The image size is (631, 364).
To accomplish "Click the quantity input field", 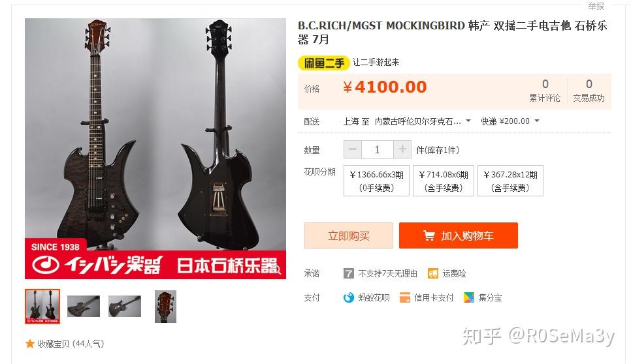I will [x=377, y=149].
